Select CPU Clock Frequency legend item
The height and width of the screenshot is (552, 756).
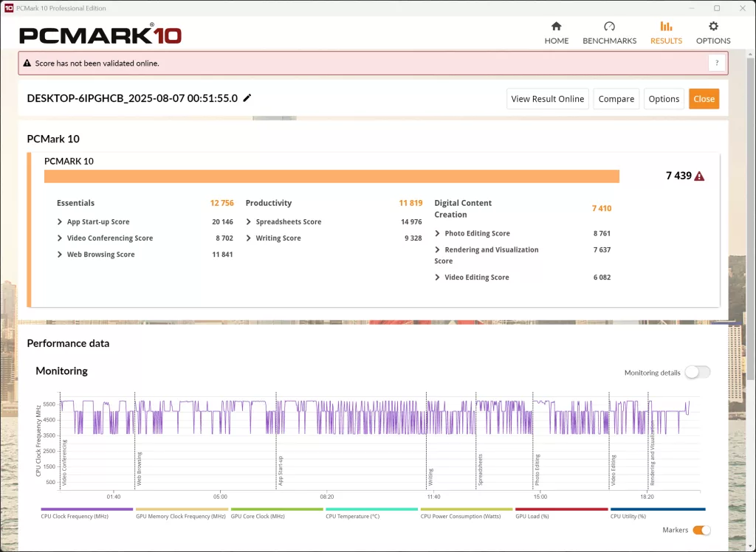pyautogui.click(x=87, y=513)
